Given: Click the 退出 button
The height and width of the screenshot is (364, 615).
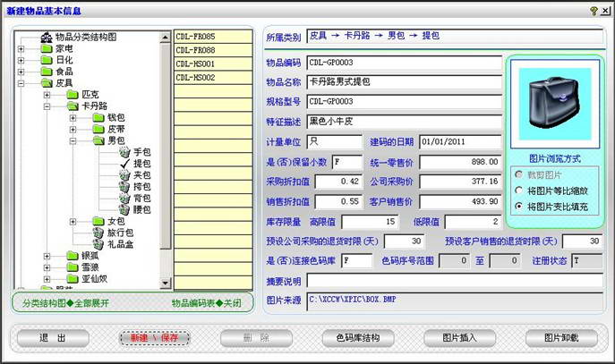Looking at the screenshot, I should [x=53, y=338].
